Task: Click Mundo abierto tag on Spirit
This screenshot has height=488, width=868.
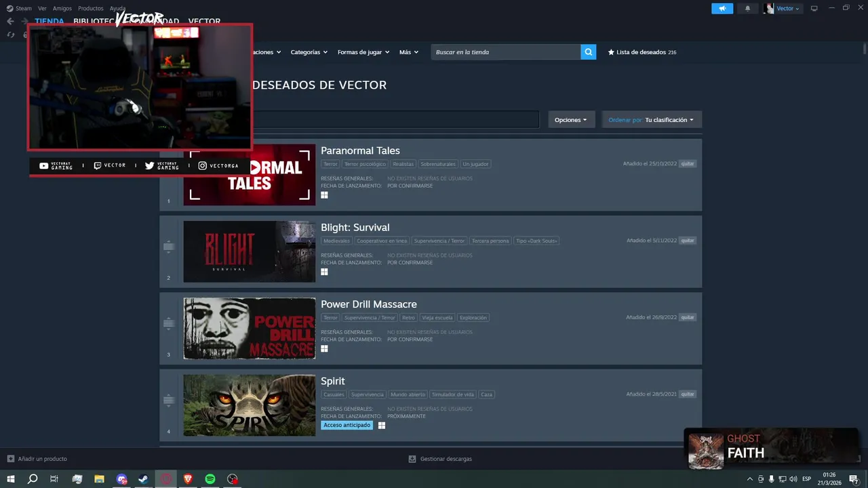Action: (408, 394)
